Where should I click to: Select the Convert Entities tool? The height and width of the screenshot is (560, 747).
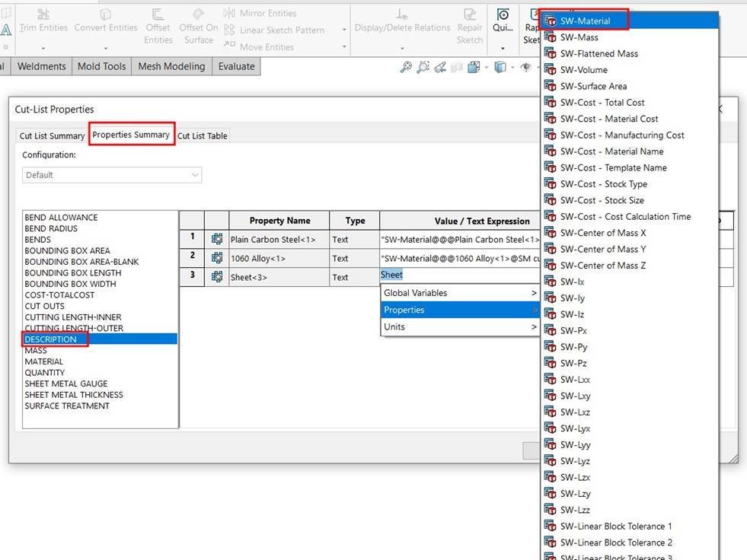[106, 14]
